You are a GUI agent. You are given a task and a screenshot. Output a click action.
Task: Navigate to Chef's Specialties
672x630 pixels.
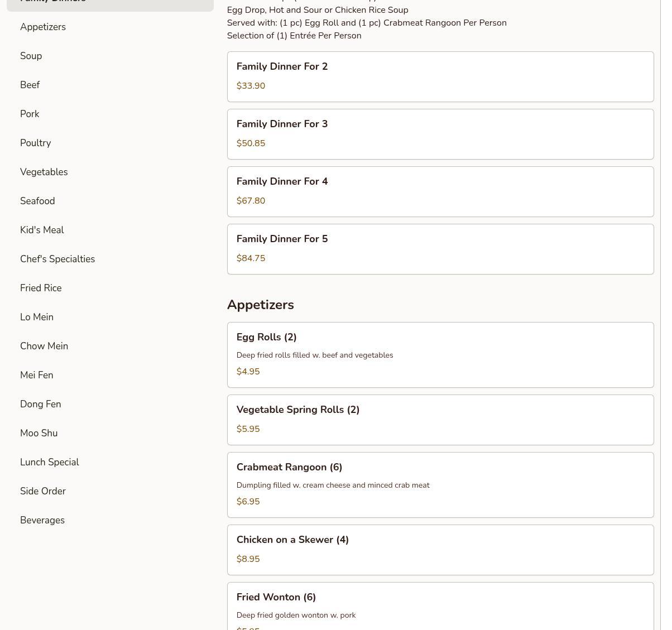pyautogui.click(x=57, y=259)
